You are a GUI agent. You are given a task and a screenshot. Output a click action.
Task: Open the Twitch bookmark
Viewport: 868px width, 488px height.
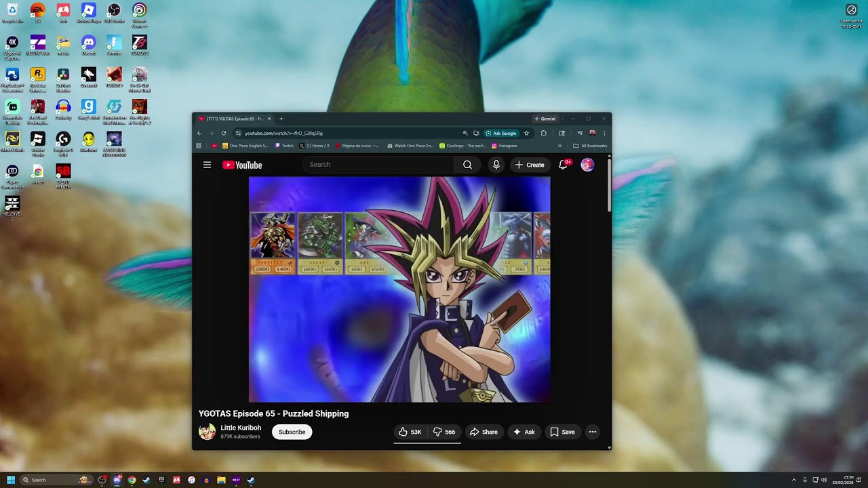point(284,146)
